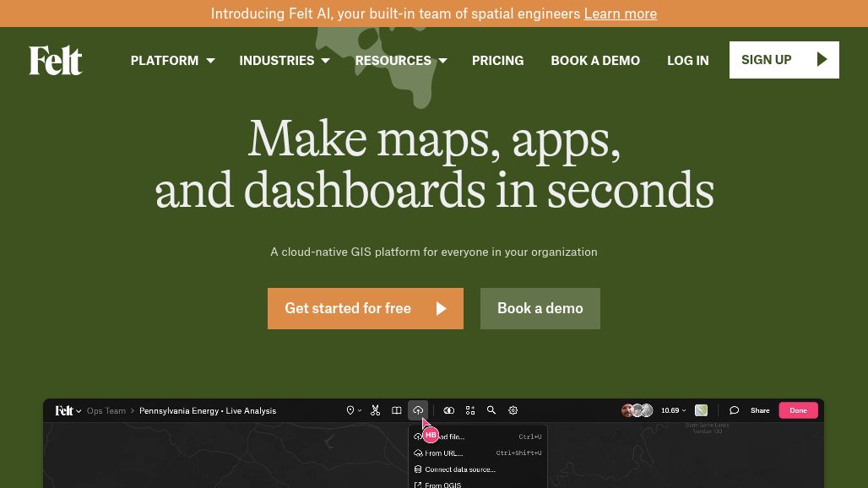The height and width of the screenshot is (488, 868).
Task: Open the gear settings icon in map toolbar
Action: (x=513, y=410)
